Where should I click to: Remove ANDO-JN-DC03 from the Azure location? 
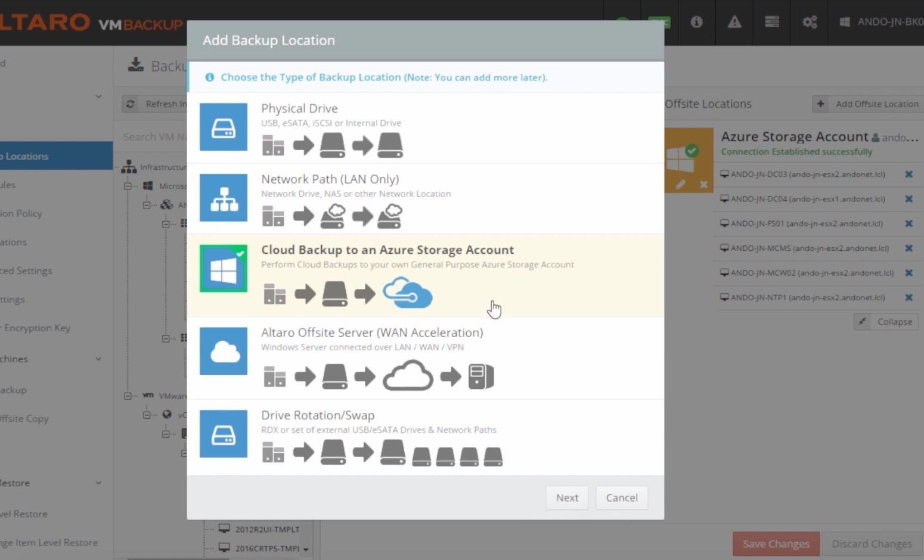(910, 174)
